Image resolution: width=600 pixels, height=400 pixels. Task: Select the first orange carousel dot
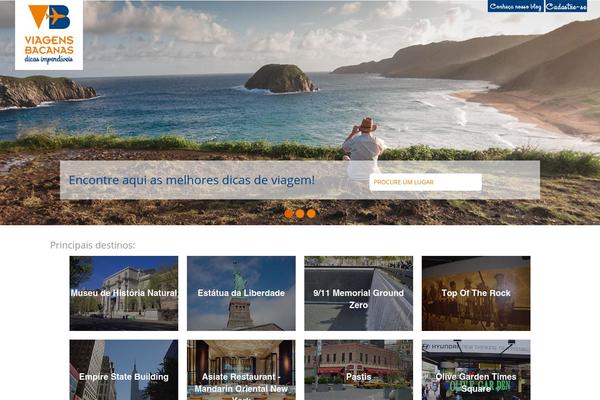[289, 214]
